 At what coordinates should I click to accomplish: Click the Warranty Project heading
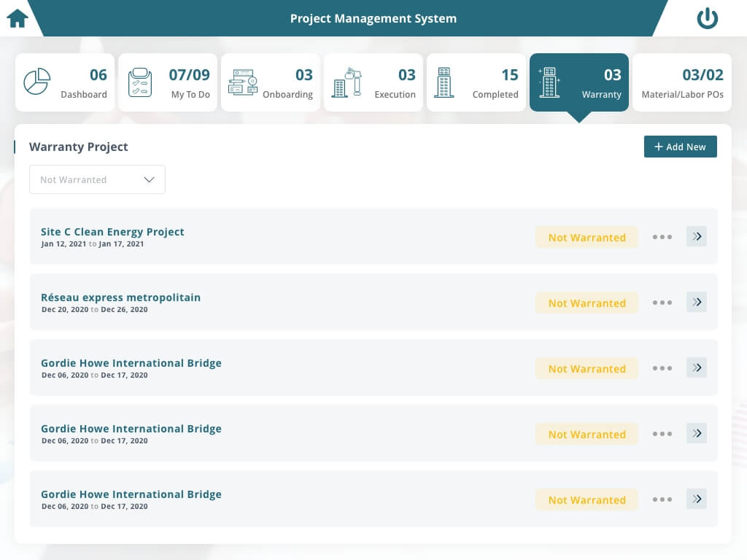79,147
